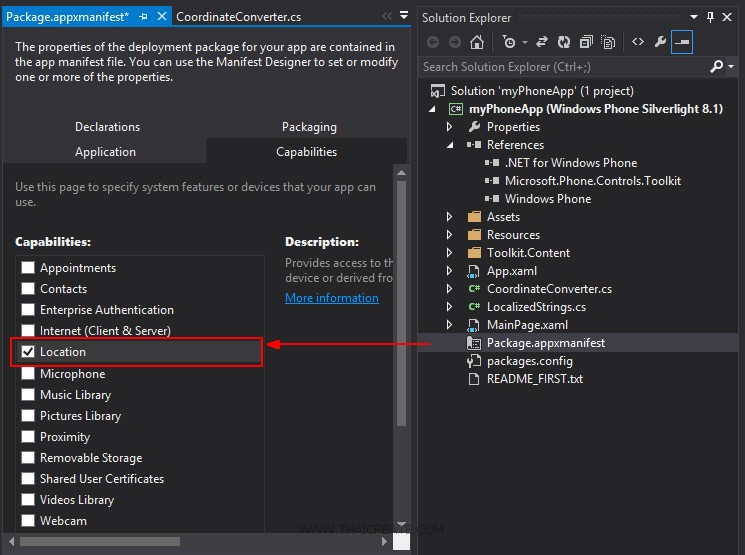Check the Webcam capability

(28, 521)
